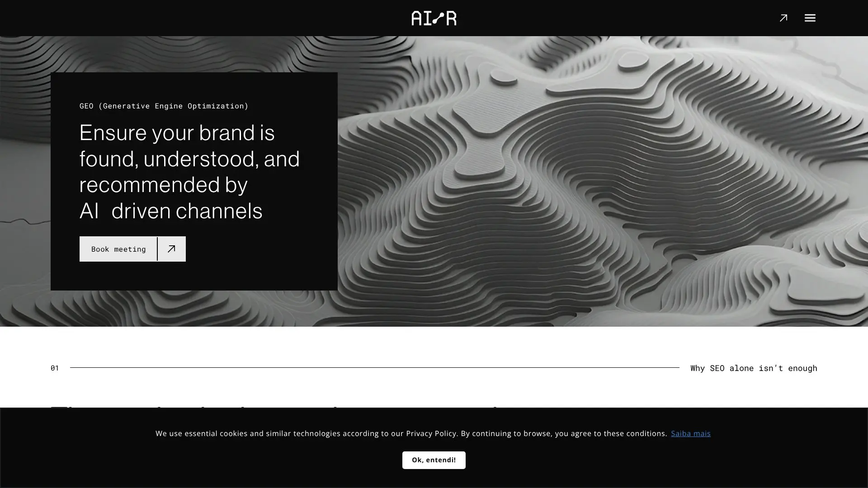Accept cookies with Ok, entendi!
The image size is (868, 488).
tap(434, 460)
